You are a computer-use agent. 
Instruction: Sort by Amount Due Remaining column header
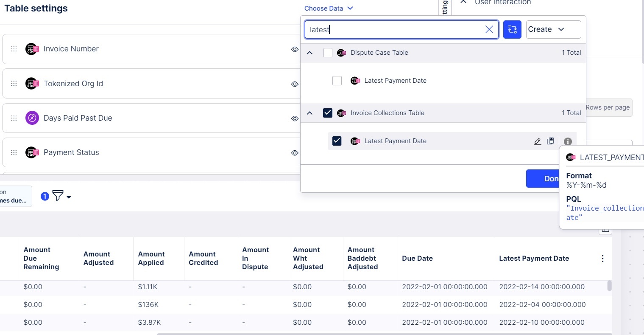(41, 259)
